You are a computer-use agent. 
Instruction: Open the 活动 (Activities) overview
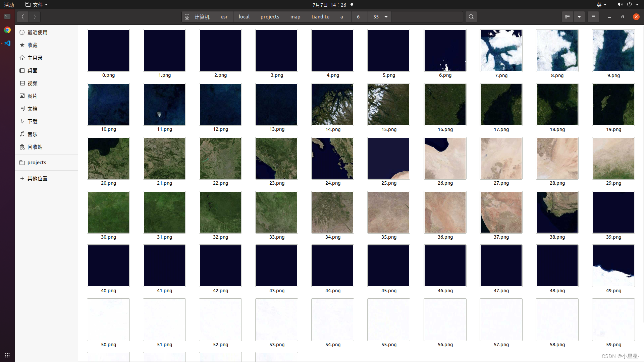coord(9,5)
